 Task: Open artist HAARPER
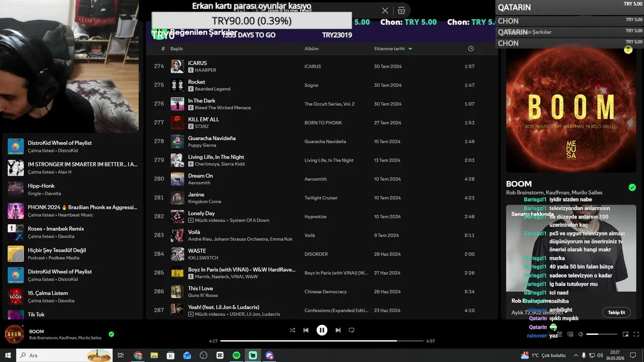[205, 70]
